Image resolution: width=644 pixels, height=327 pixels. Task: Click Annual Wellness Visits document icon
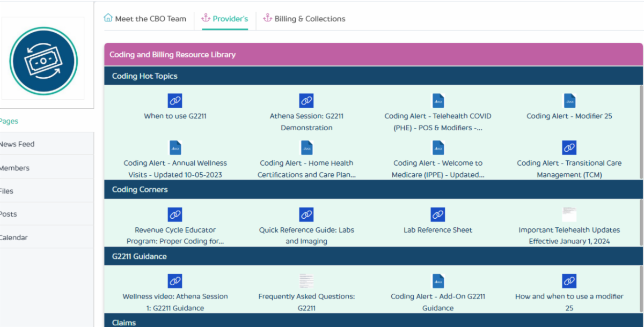(x=175, y=148)
